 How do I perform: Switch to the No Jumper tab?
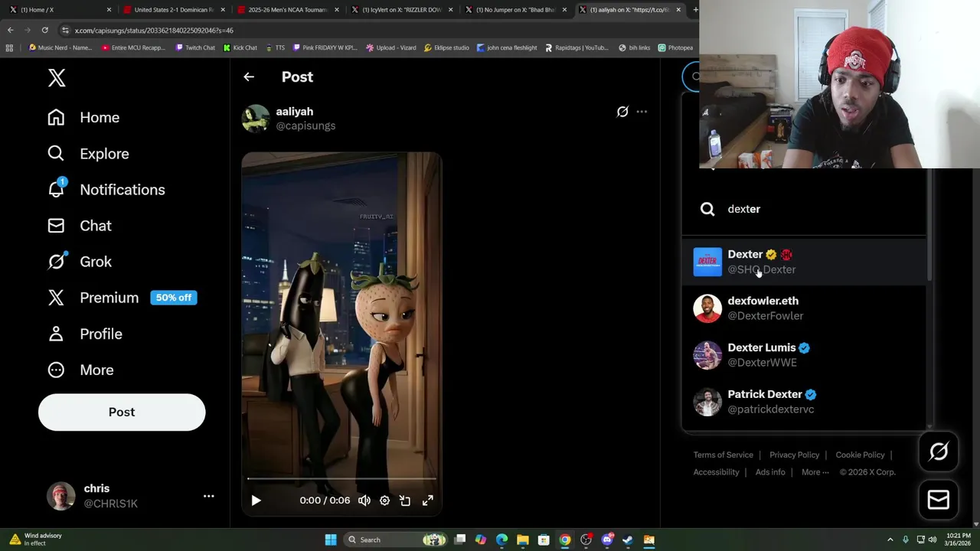coord(514,10)
